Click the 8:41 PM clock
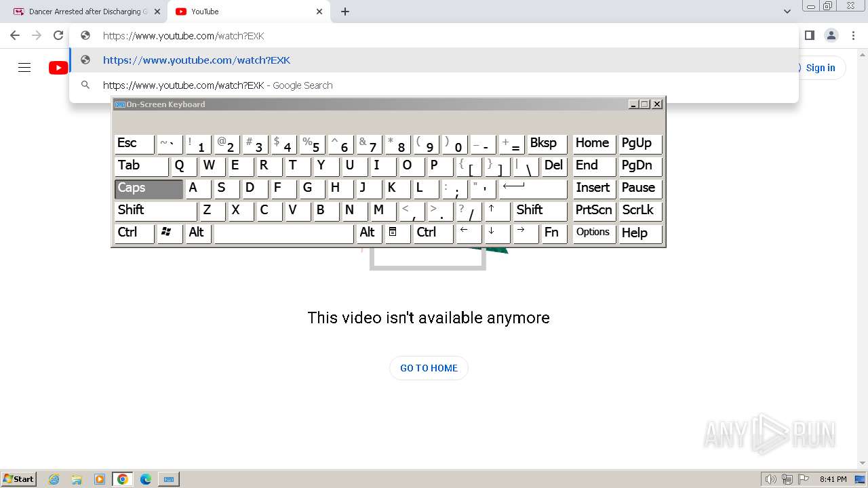This screenshot has height=488, width=868. [833, 479]
